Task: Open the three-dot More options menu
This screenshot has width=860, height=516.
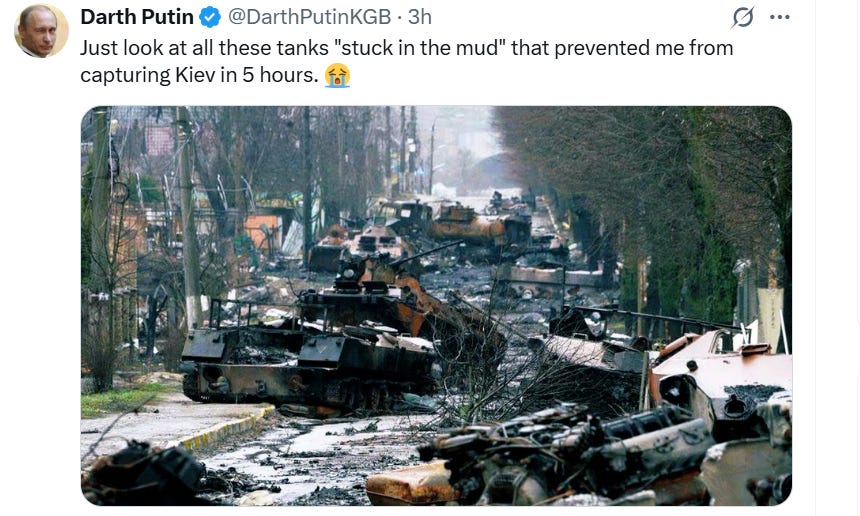Action: pos(779,18)
